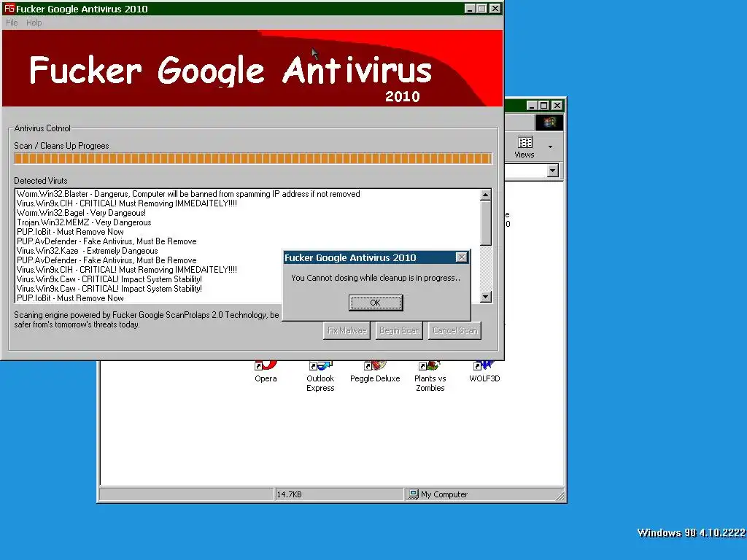Screen dimensions: 747x560
Task: Click the scan progress bar
Action: pos(252,158)
